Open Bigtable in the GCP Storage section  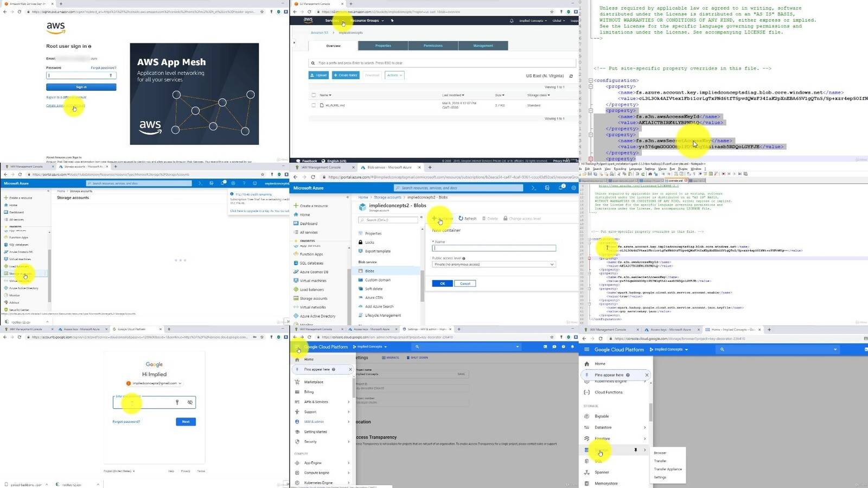click(596, 416)
